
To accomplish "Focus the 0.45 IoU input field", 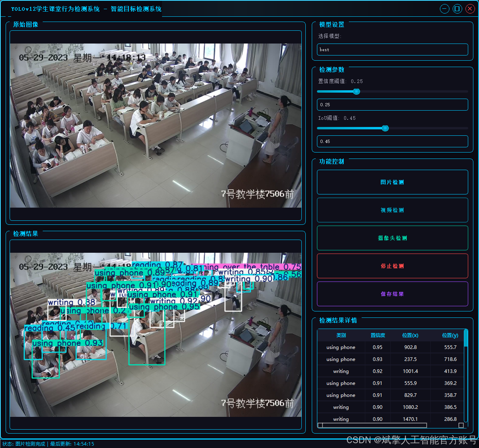I will [x=392, y=141].
